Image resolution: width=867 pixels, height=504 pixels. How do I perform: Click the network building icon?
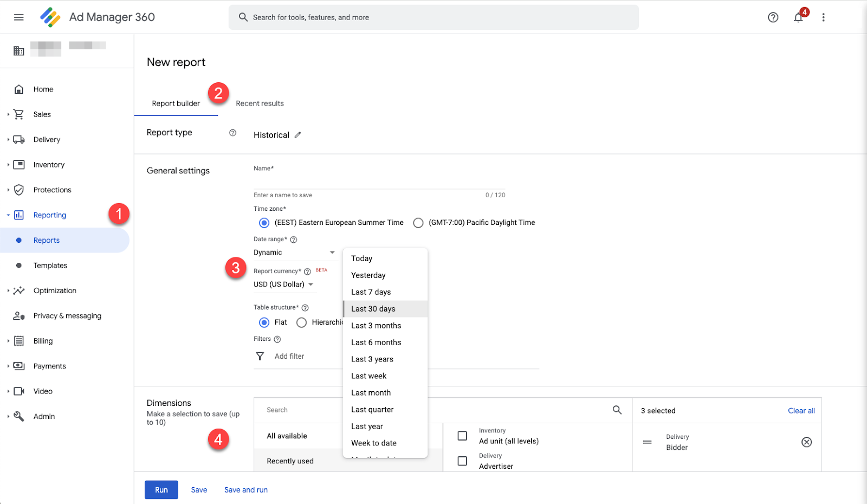[19, 51]
